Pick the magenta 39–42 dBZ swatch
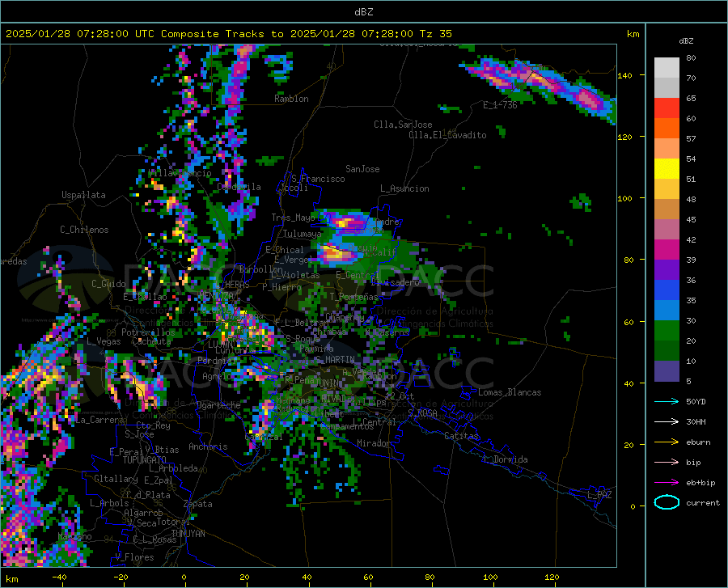Viewport: 728px width, 588px height. (667, 249)
